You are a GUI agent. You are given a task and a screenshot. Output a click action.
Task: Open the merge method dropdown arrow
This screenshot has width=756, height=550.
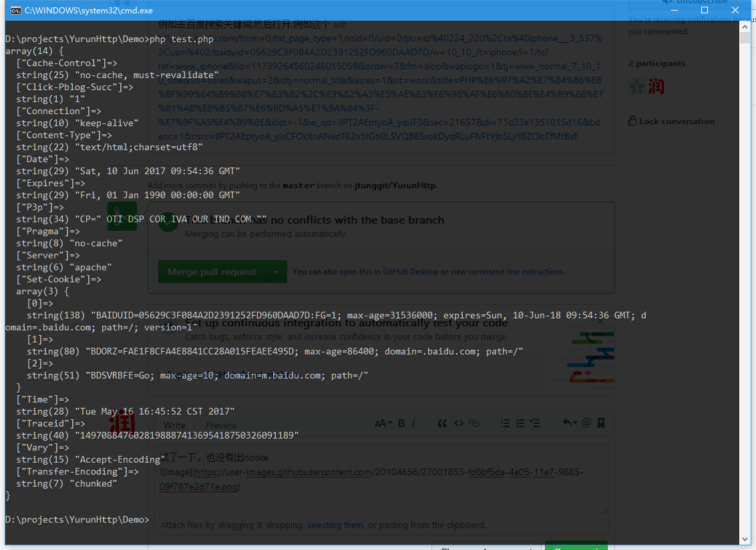275,272
